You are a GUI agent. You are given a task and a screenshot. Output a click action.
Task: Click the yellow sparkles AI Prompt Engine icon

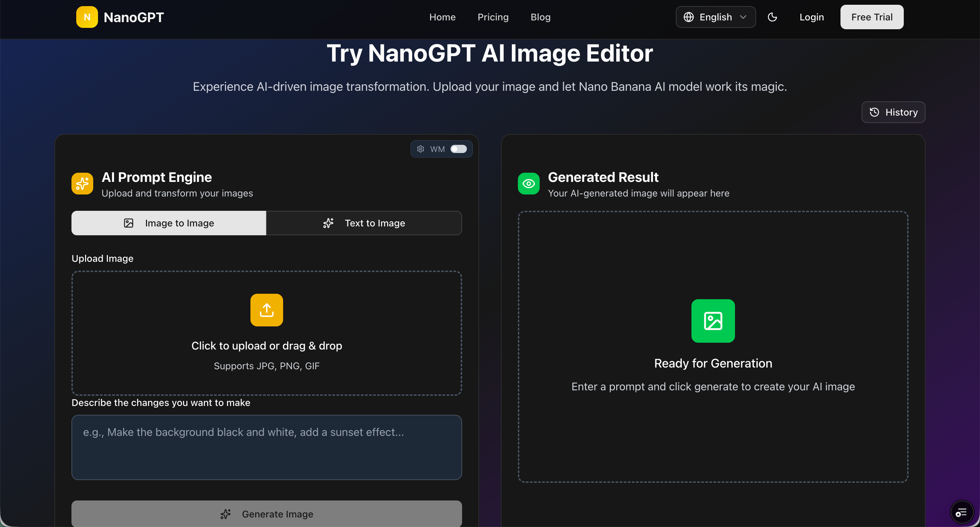pyautogui.click(x=82, y=184)
